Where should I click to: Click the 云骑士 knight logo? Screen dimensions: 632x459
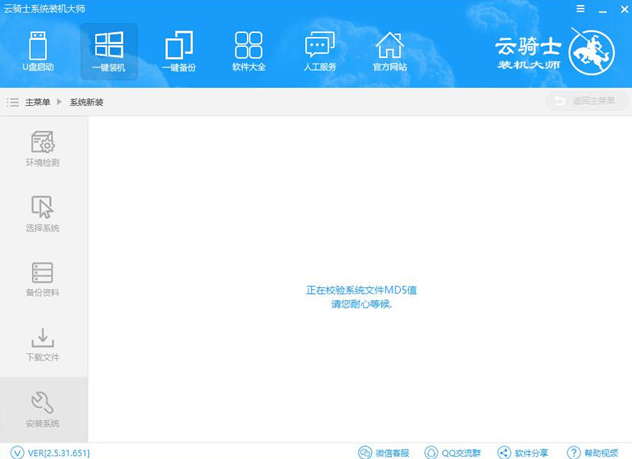coord(591,52)
